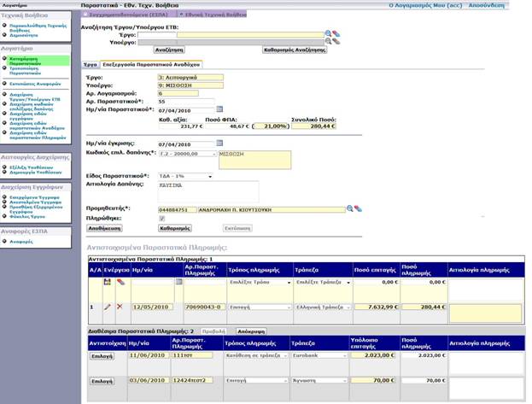Open Είδος Παραστατικού dropdown
Image resolution: width=532 pixels, height=404 pixels.
[186, 175]
